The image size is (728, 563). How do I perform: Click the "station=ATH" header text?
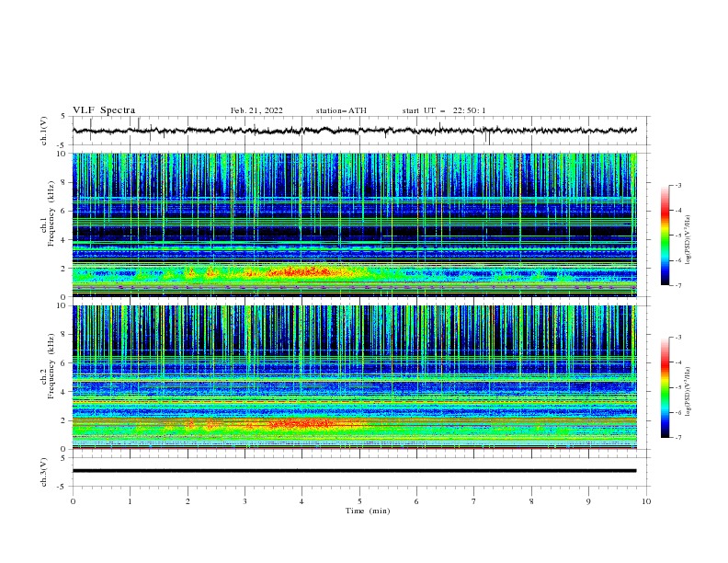[x=341, y=110]
